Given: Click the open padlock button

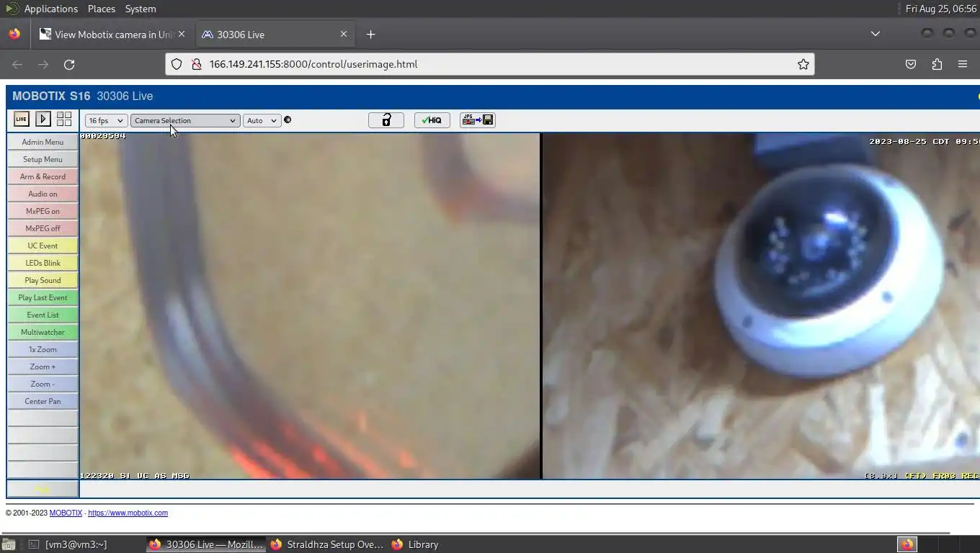Looking at the screenshot, I should 386,120.
